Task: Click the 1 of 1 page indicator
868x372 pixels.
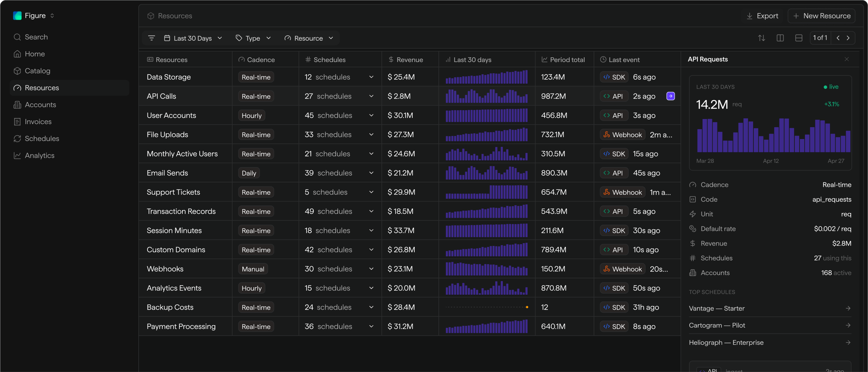Action: click(820, 38)
